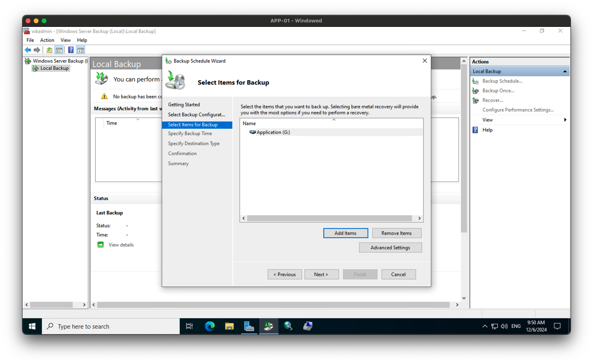This screenshot has width=593, height=364.
Task: Open Backup Schedule from the Actions pane
Action: pos(502,81)
